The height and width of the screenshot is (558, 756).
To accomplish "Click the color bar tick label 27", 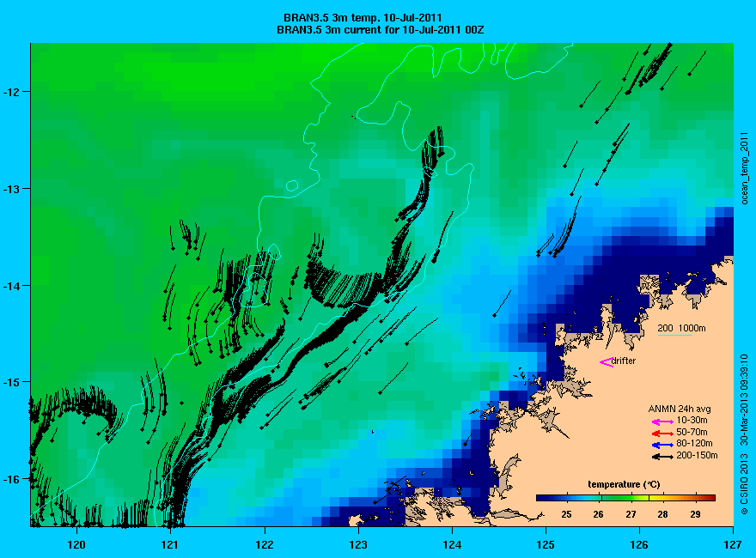I will pos(631,514).
